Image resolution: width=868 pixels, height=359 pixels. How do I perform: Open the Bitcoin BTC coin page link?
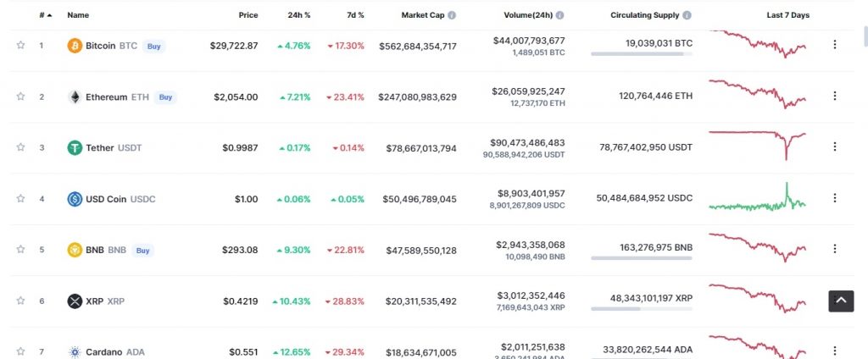pos(111,46)
